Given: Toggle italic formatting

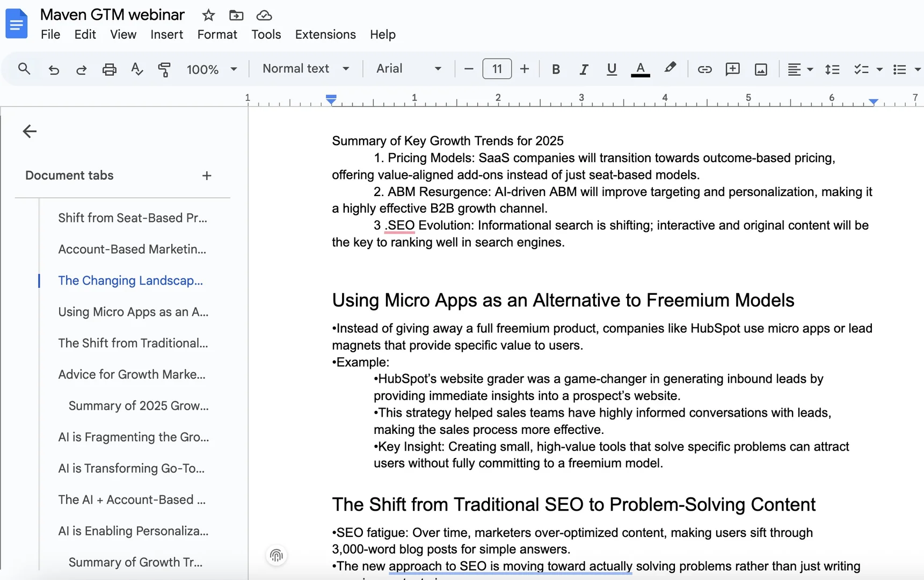Looking at the screenshot, I should (584, 69).
